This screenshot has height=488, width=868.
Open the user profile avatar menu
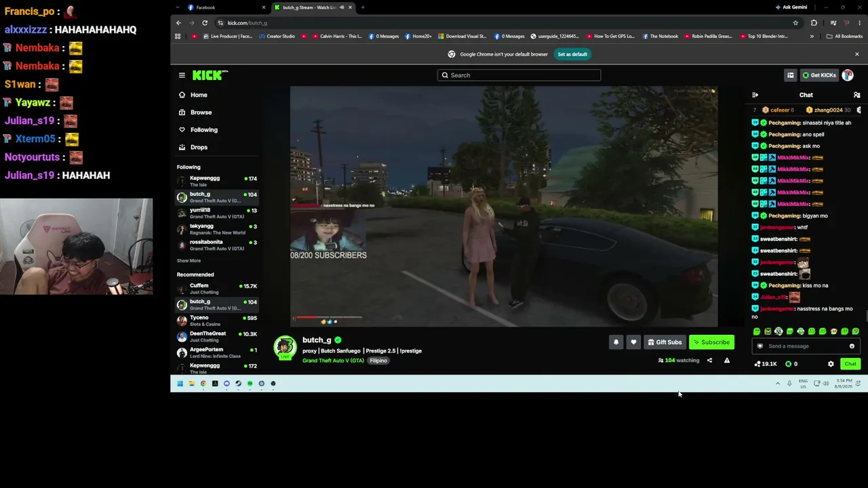848,75
